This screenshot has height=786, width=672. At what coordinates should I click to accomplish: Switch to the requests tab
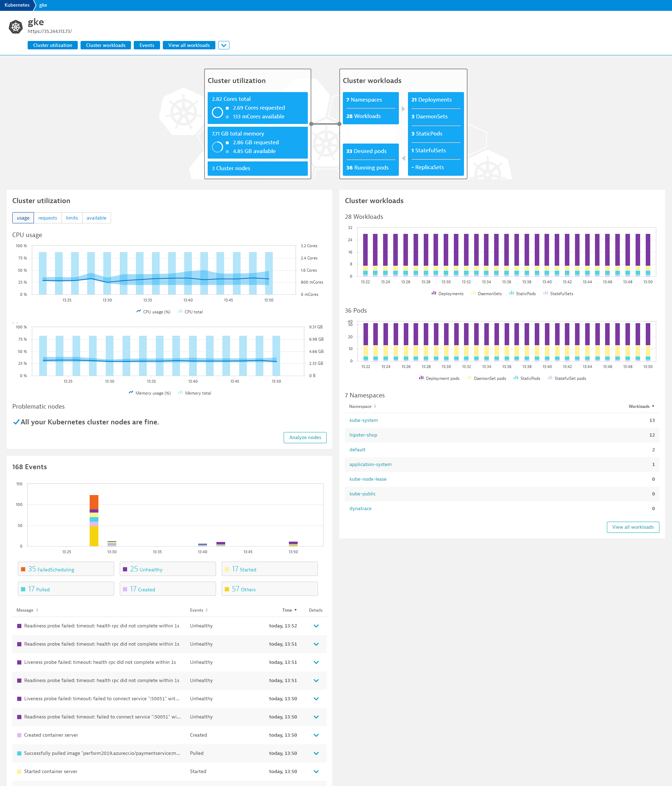tap(47, 218)
